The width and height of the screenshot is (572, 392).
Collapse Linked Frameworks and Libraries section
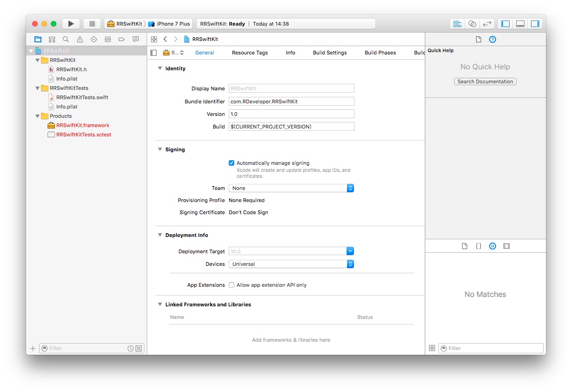tap(160, 304)
